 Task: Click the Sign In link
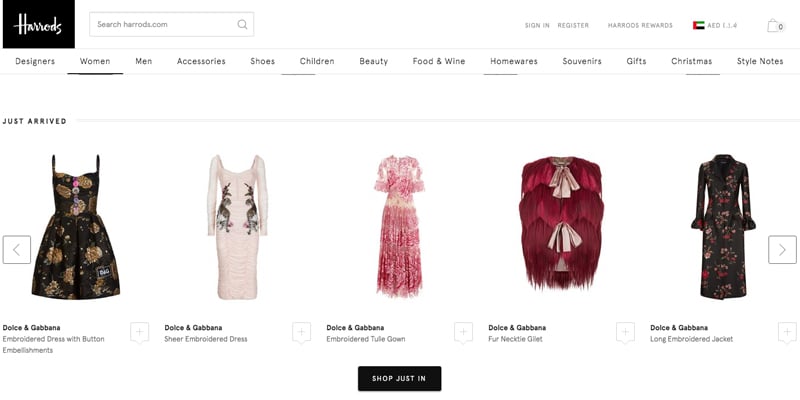(537, 25)
